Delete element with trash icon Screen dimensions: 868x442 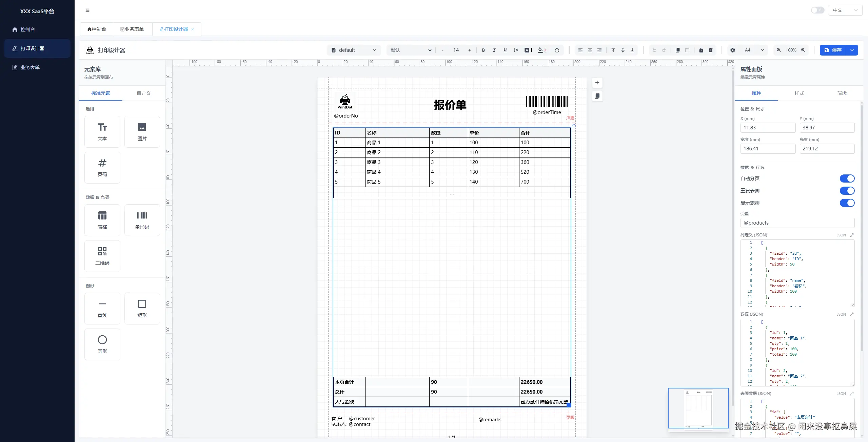click(711, 50)
